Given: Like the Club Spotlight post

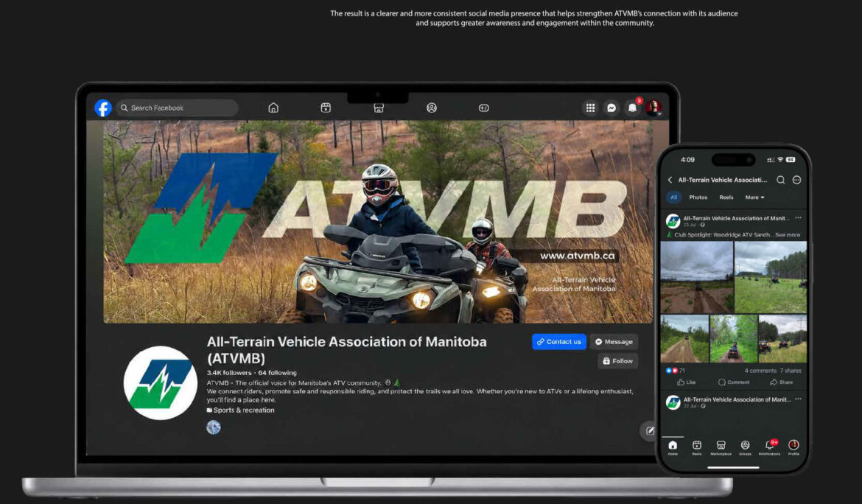Looking at the screenshot, I should coord(686,382).
